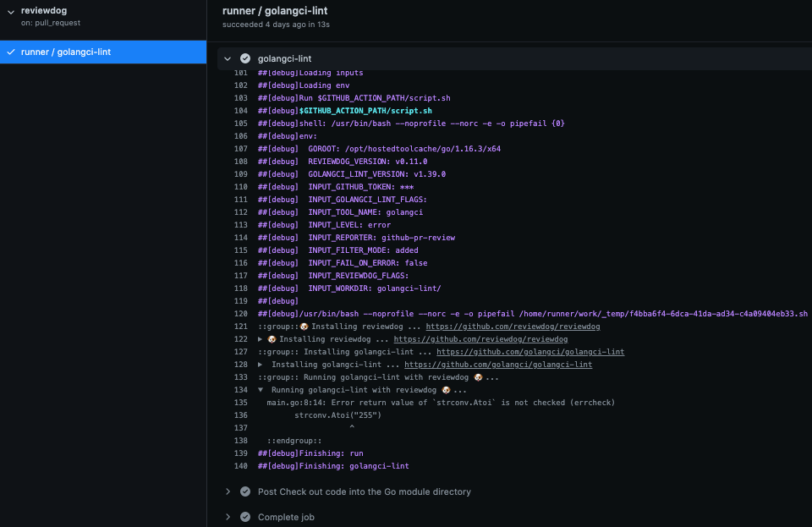Click the "::endgroup::" line 138
Screen dimensions: 812x527
tap(294, 441)
